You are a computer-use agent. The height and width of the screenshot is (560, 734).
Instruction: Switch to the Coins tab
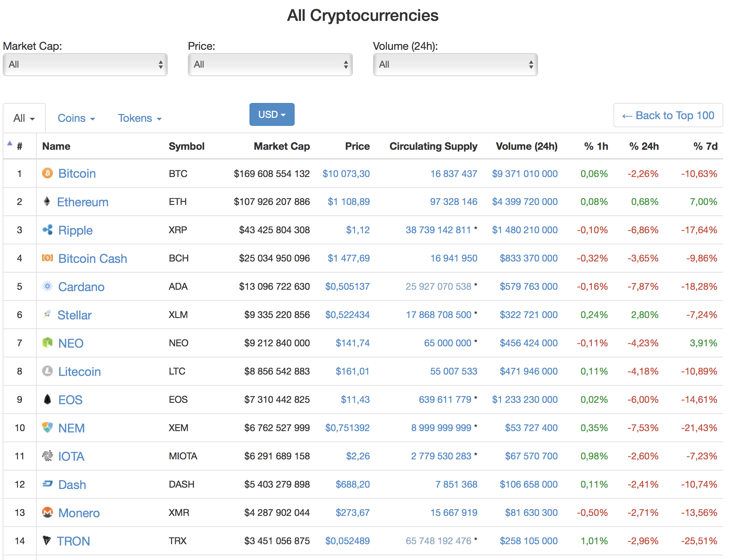tap(76, 118)
